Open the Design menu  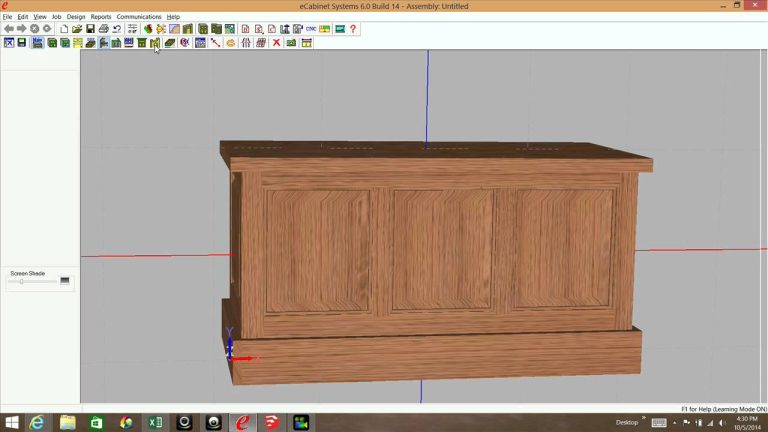tap(76, 17)
